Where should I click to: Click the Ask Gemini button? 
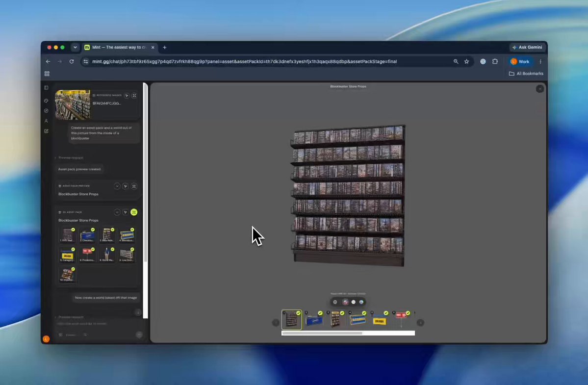(x=527, y=47)
